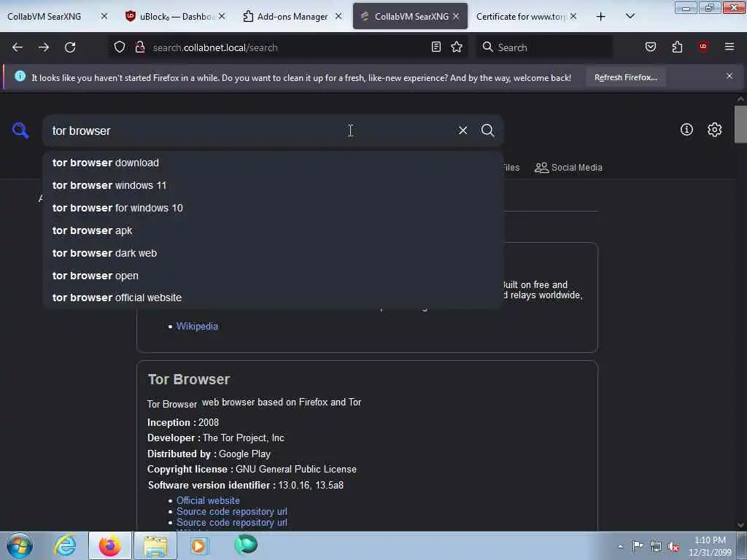
Task: Open first Source code repository url link
Action: tap(232, 511)
